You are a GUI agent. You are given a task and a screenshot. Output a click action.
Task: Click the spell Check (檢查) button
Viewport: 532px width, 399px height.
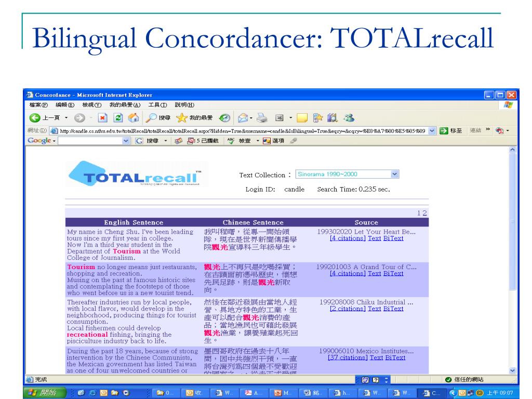pyautogui.click(x=239, y=140)
